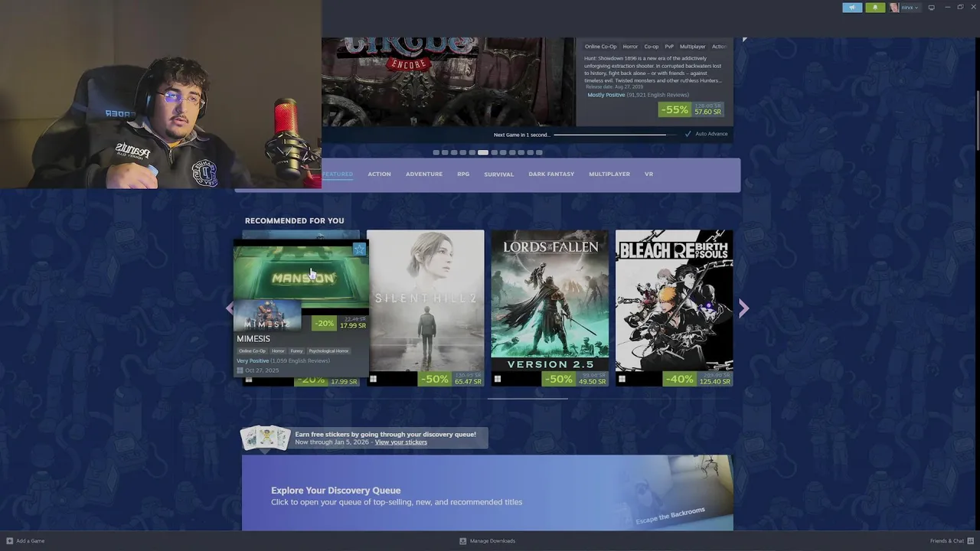This screenshot has height=551, width=980.
Task: Click Windows platform icon on Lords of the Fallen
Action: coord(497,379)
